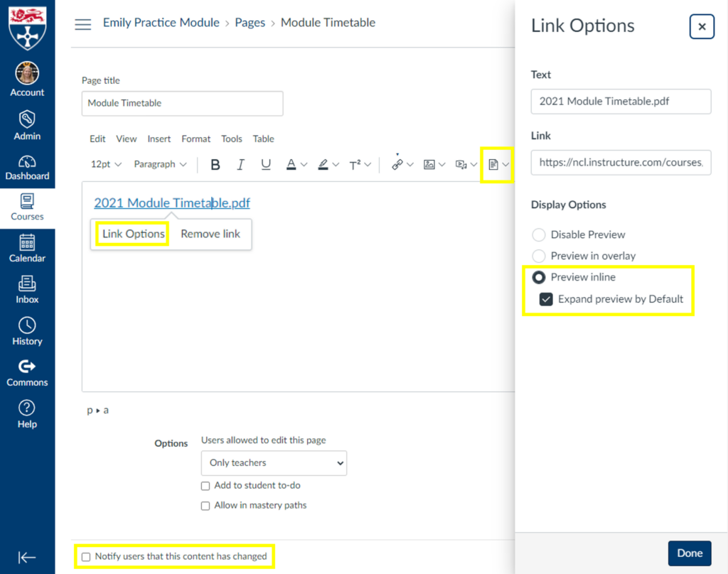The height and width of the screenshot is (574, 728).
Task: Select the Disable Preview radio option
Action: coord(539,234)
